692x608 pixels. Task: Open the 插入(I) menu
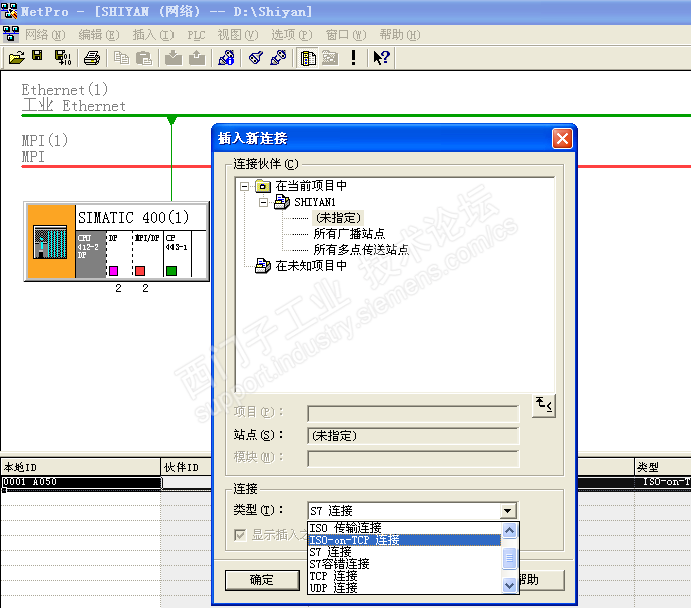pyautogui.click(x=153, y=34)
